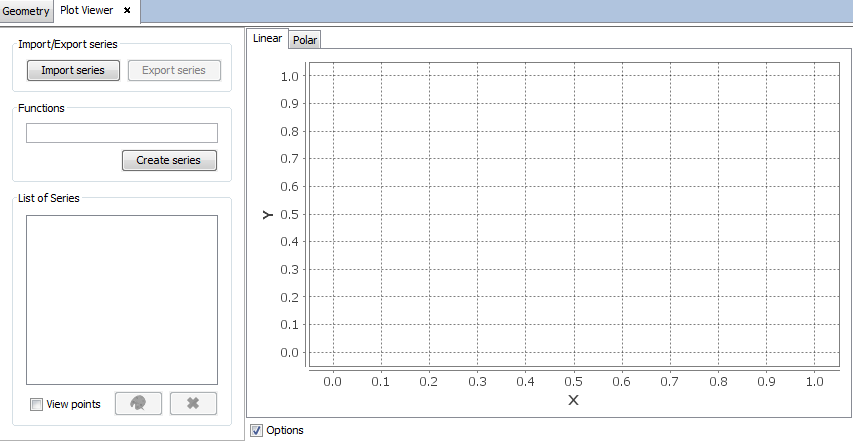Open the series color palette button
The height and width of the screenshot is (443, 853).
click(138, 403)
